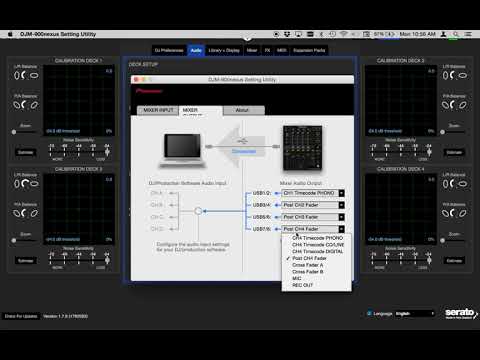Select right-tilted P/A Balance icon, Deck 1
Screen dimensions: 480x360
click(34, 105)
